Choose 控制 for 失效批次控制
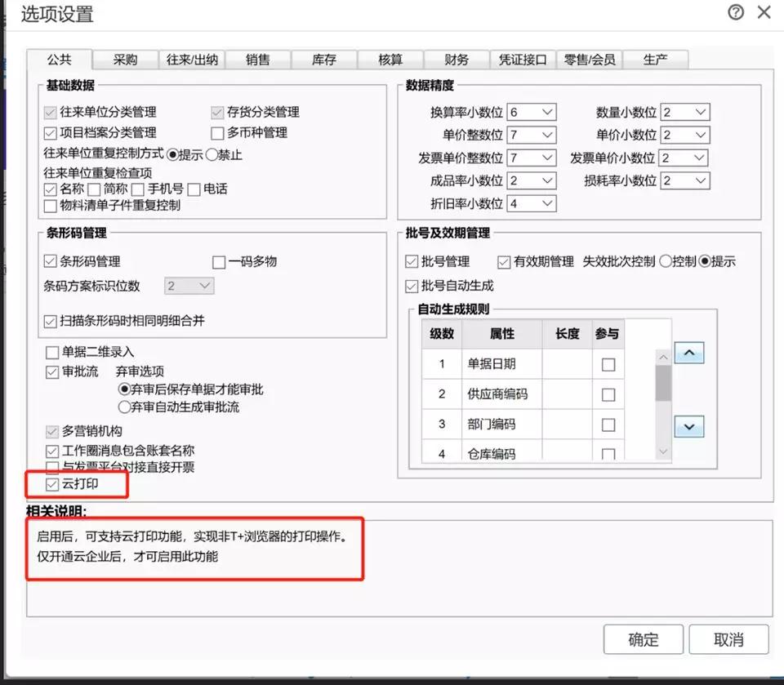Image resolution: width=784 pixels, height=685 pixels. 665,262
